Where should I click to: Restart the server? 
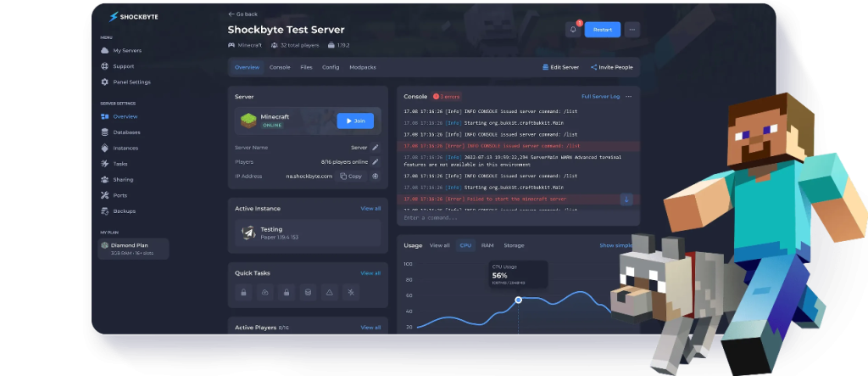pos(603,30)
